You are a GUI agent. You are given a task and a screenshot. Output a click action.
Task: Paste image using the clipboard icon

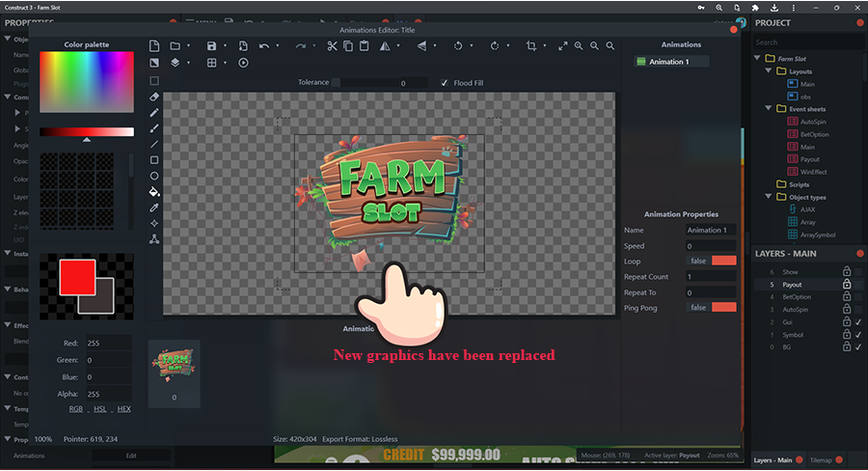[365, 46]
